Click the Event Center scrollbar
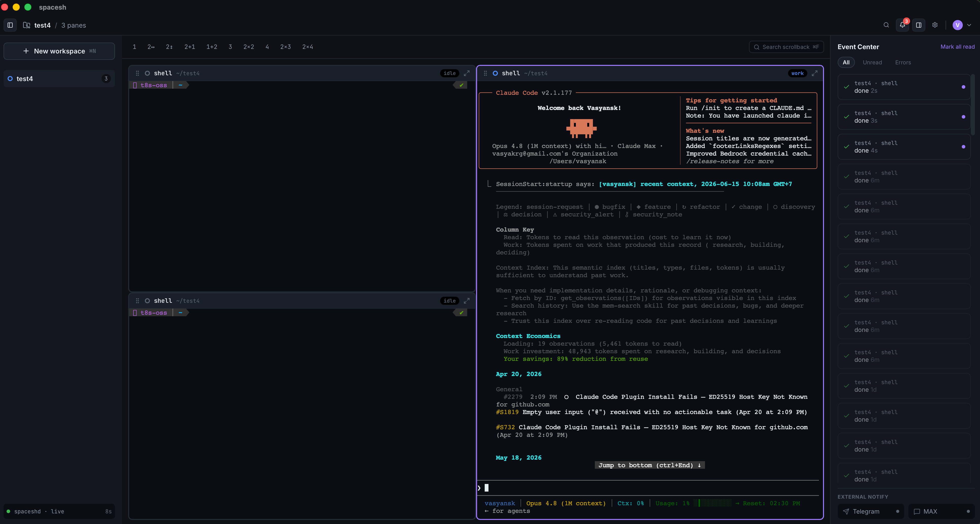 972,105
